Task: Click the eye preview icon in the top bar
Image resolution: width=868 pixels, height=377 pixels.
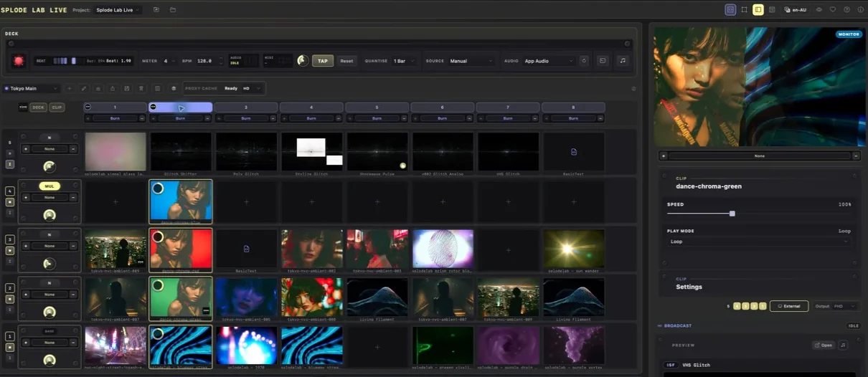Action: point(819,10)
